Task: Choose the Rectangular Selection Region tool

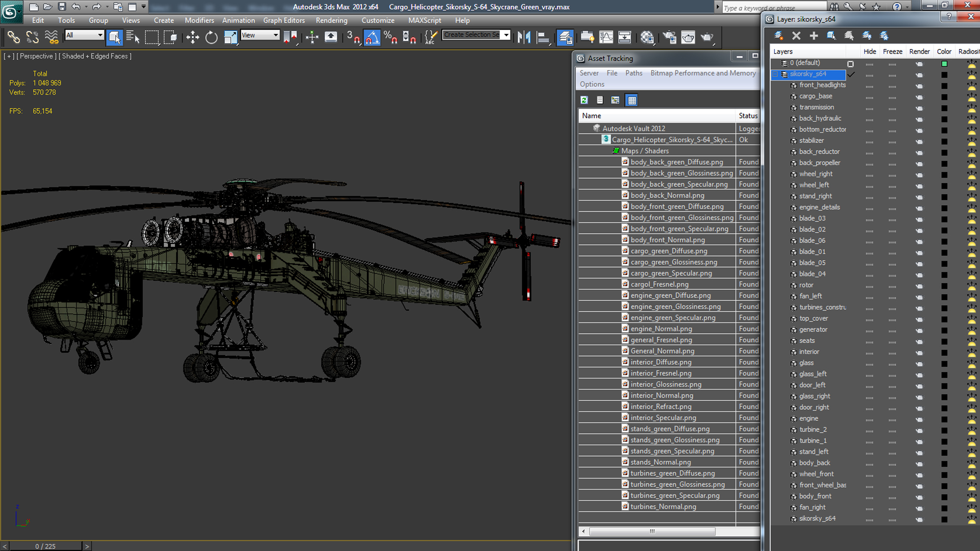Action: tap(152, 37)
